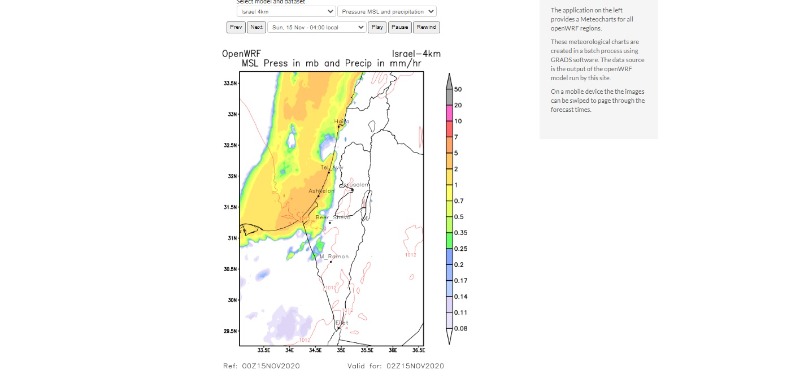Image resolution: width=800 pixels, height=379 pixels.
Task: Click the Jerusalem marker on the map
Action: tap(352, 190)
